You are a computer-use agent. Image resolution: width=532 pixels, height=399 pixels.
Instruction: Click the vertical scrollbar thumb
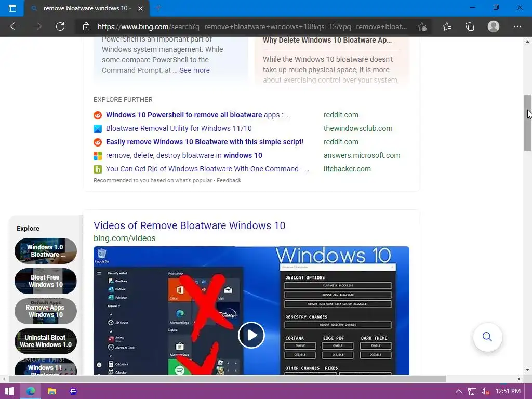527,122
